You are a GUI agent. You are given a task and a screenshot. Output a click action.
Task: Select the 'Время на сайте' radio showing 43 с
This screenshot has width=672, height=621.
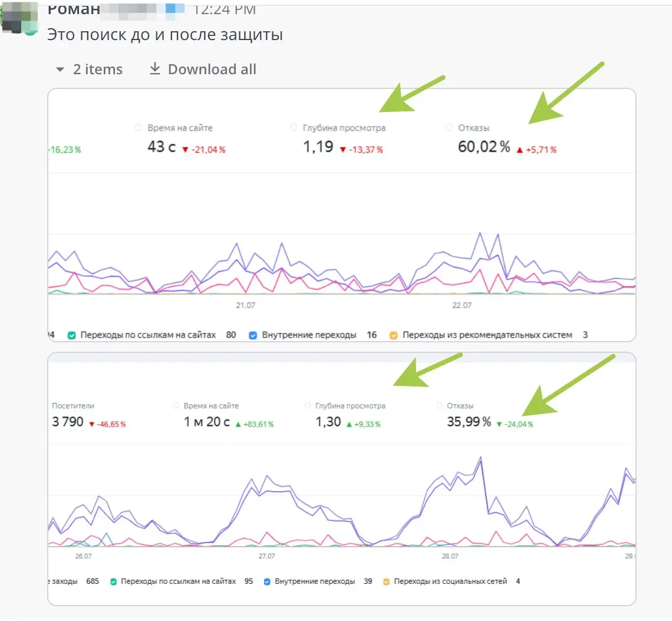click(139, 128)
